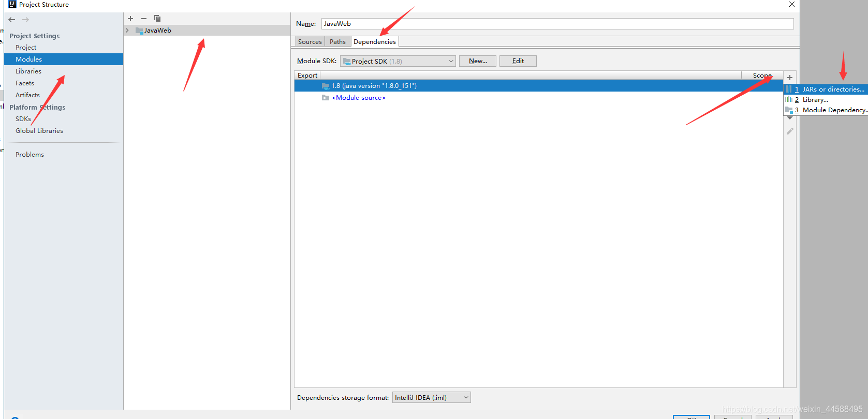
Task: Copy the selected module icon
Action: (157, 19)
